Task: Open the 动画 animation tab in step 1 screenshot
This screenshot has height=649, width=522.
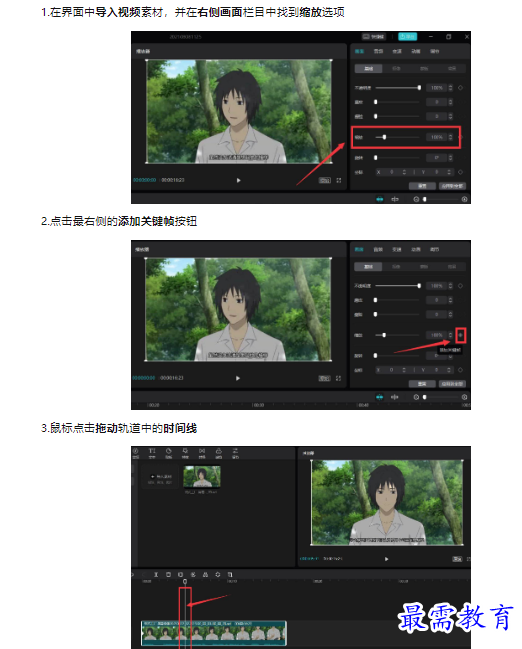Action: [x=416, y=51]
